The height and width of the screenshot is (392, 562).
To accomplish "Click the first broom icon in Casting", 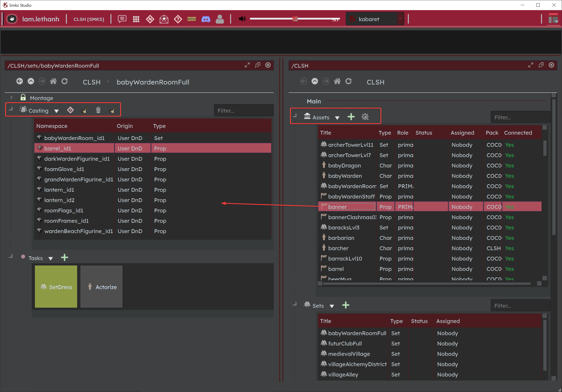I will tap(84, 110).
